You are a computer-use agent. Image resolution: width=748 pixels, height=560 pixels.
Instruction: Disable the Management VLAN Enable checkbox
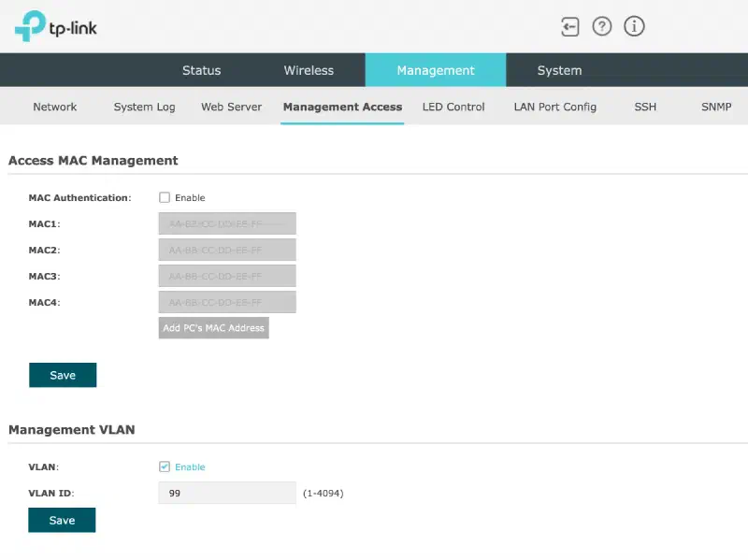pyautogui.click(x=165, y=467)
